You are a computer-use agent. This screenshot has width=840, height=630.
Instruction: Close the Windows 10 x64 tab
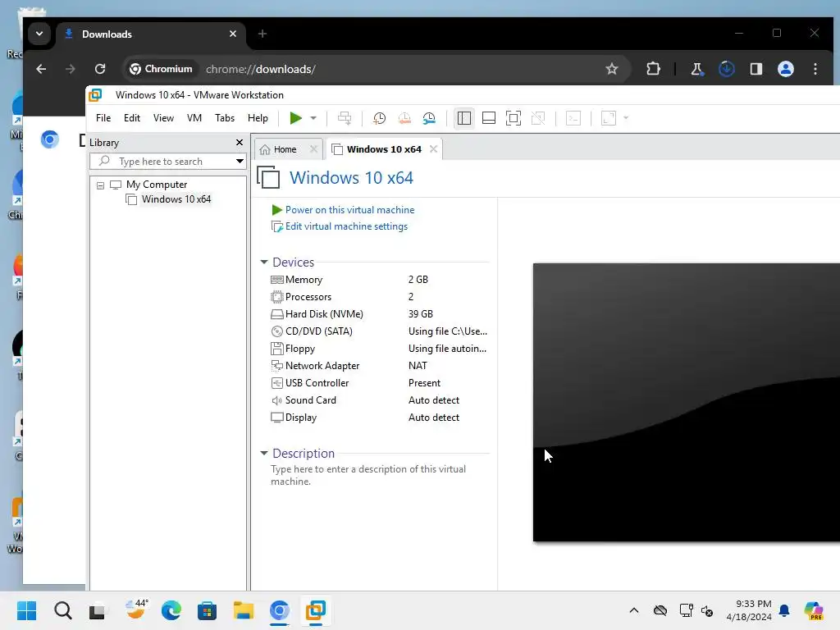tap(433, 149)
